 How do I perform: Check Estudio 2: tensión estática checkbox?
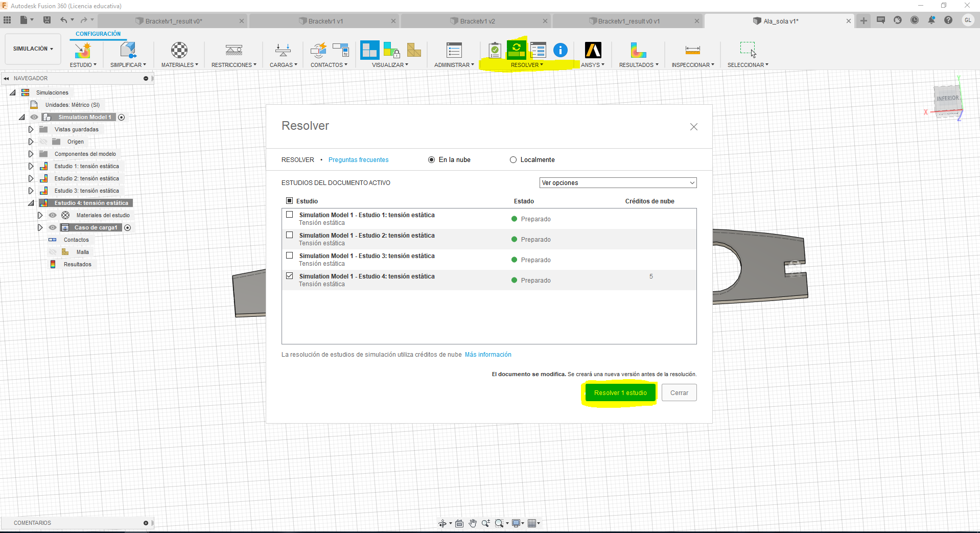point(290,235)
